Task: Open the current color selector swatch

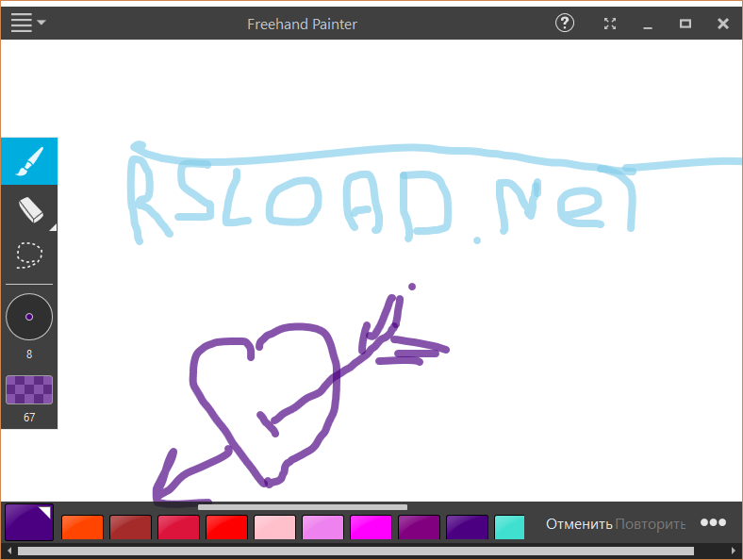Action: click(29, 522)
